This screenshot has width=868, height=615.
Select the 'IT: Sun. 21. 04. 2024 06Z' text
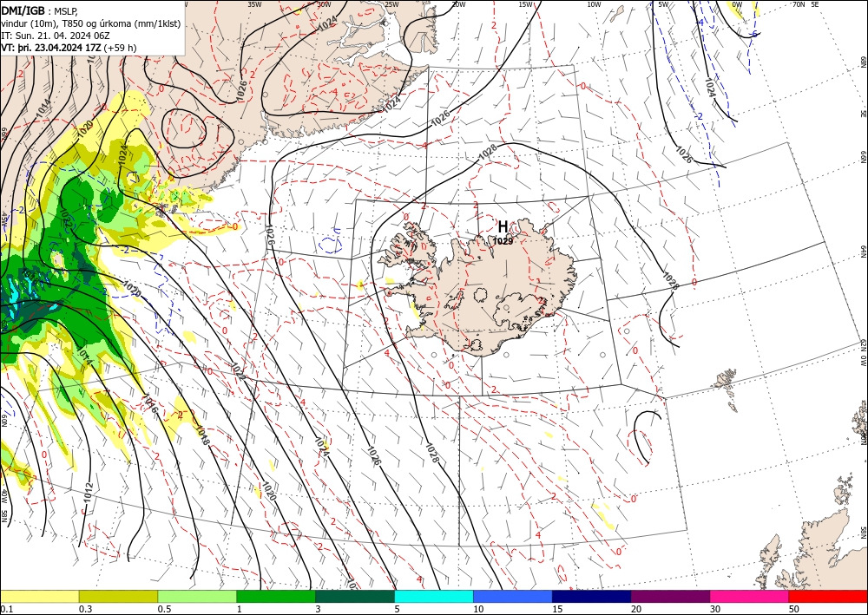click(56, 36)
